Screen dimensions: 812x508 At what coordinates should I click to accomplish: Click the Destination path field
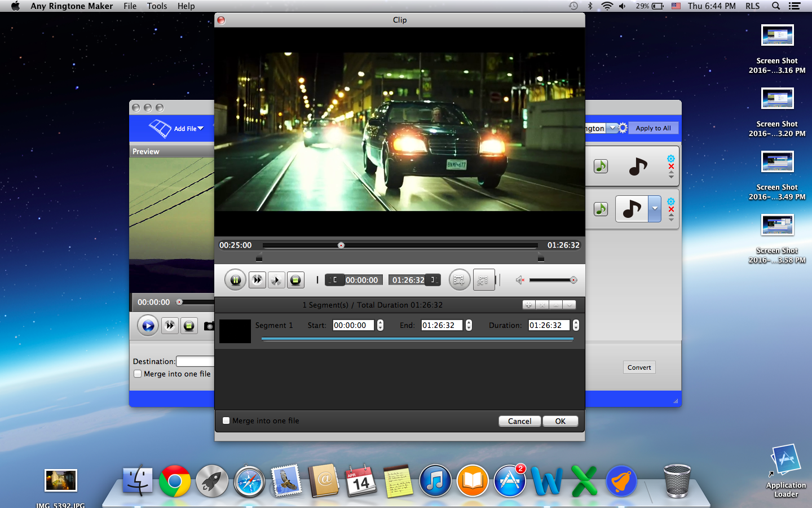(x=195, y=361)
